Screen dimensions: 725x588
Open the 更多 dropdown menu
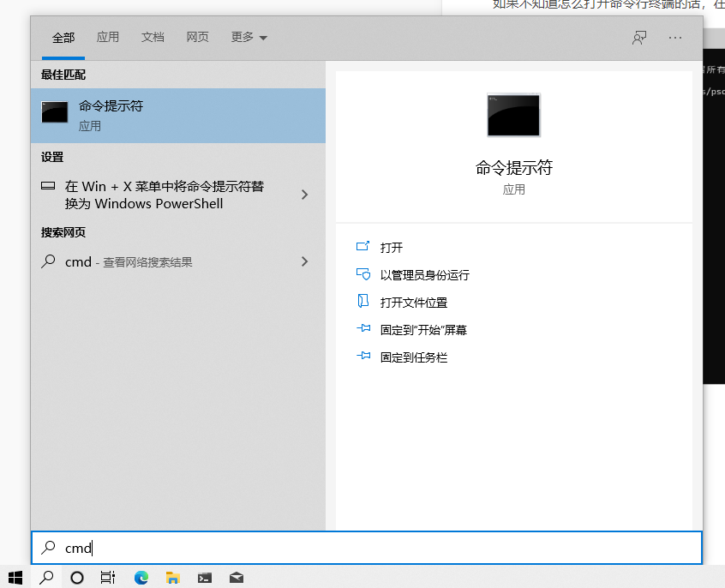click(249, 37)
